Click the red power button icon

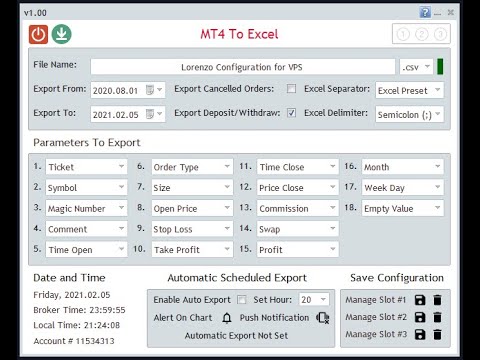[x=38, y=34]
